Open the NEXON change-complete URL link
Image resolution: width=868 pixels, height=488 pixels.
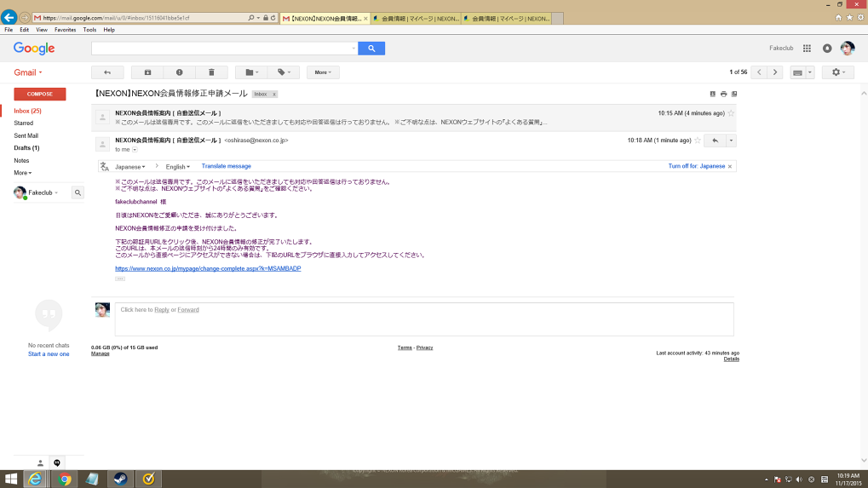[208, 268]
